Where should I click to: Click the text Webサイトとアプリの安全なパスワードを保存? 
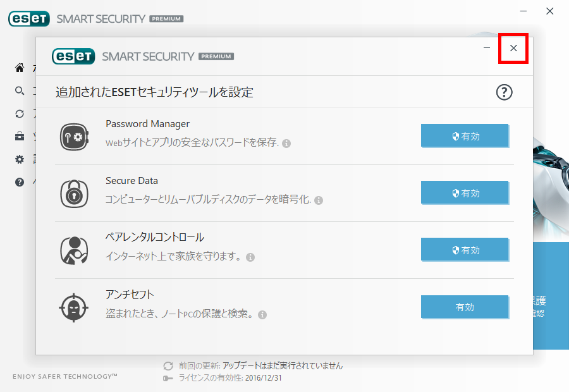[192, 143]
